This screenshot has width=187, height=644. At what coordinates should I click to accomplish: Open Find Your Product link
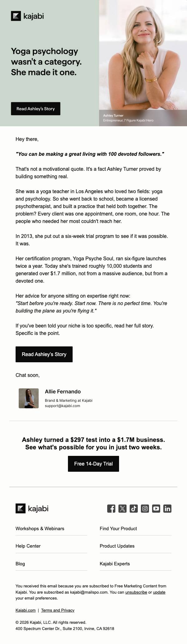[118, 528]
